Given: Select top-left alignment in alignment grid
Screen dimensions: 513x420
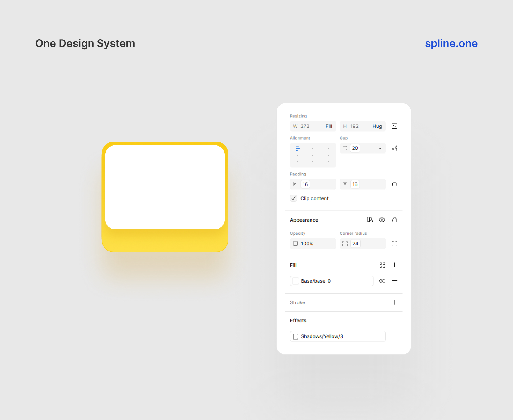Looking at the screenshot, I should [x=298, y=149].
